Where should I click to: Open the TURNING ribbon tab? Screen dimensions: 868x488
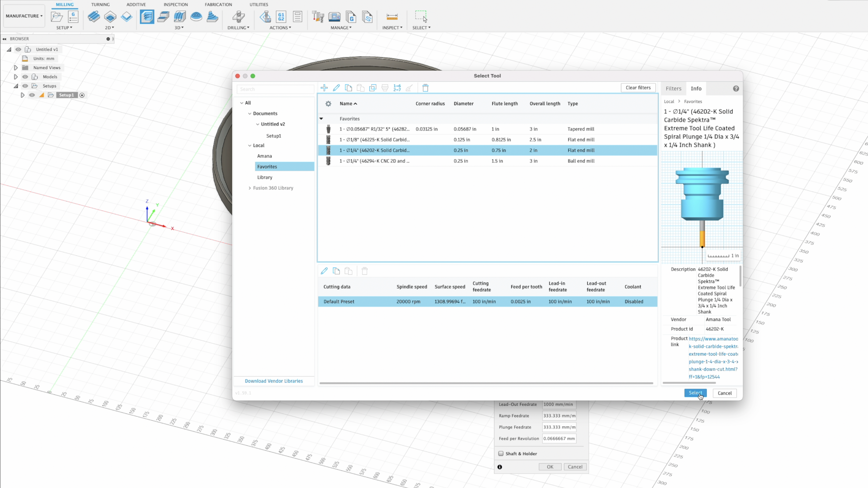coord(100,4)
